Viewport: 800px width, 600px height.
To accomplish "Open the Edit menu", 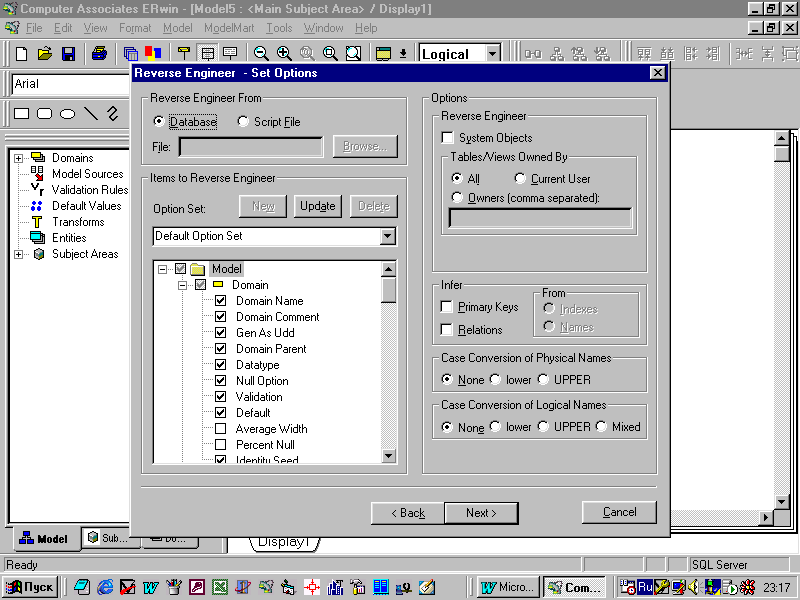I will tap(63, 28).
